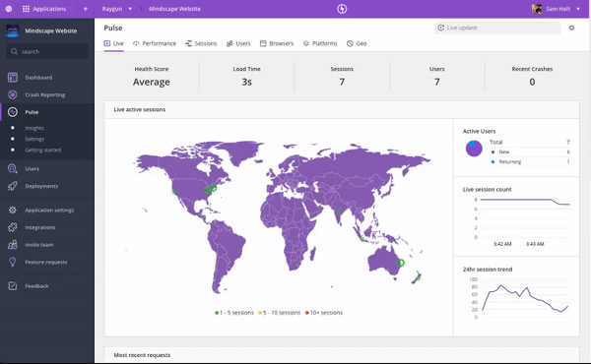This screenshot has height=364, width=591.
Task: Open the Applications grid icon
Action: (26, 9)
